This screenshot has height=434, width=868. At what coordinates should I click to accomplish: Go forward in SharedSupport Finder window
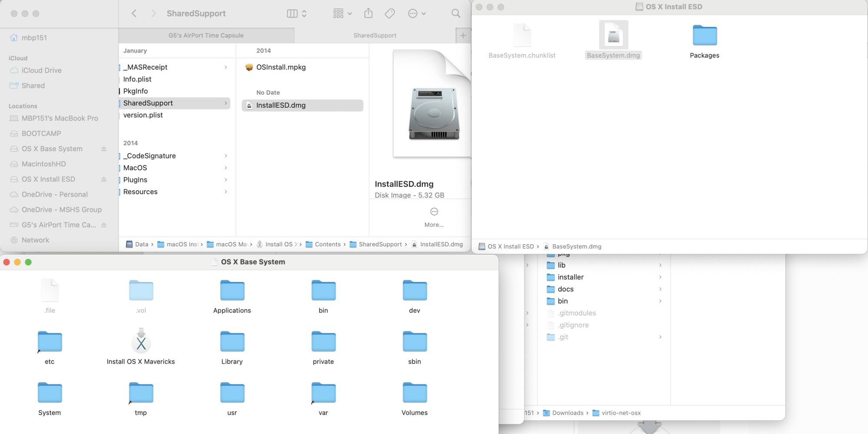point(153,13)
